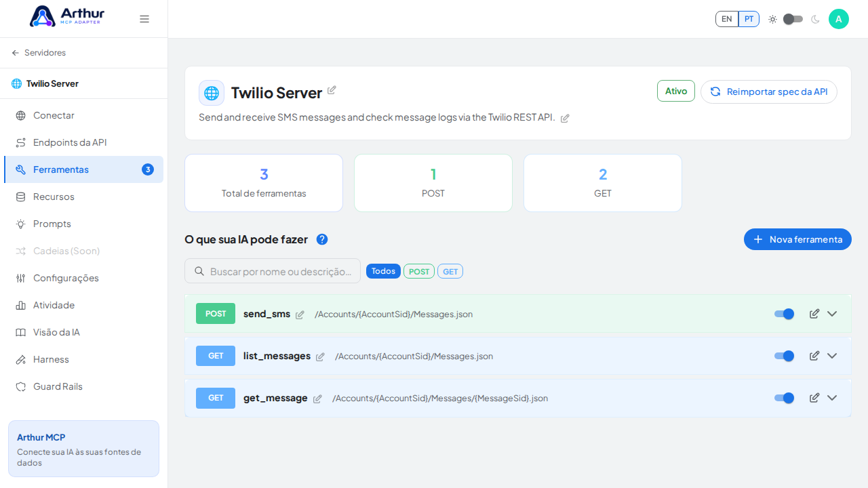Image resolution: width=868 pixels, height=488 pixels.
Task: Toggle dark mode switch
Action: coord(793,19)
